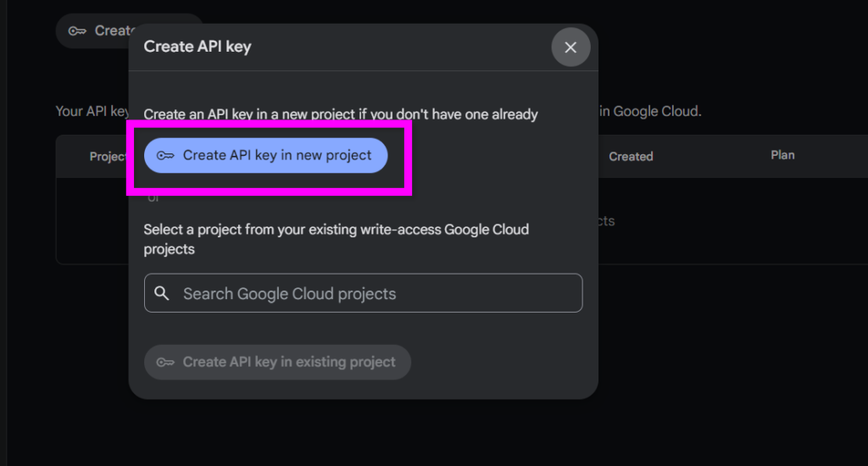
Task: Click key icon on existing project button
Action: pos(165,362)
